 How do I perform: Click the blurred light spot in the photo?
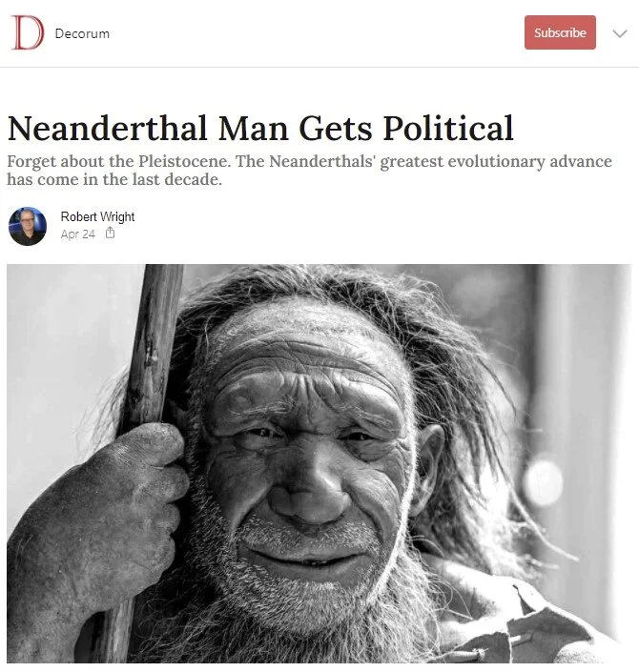pyautogui.click(x=544, y=482)
